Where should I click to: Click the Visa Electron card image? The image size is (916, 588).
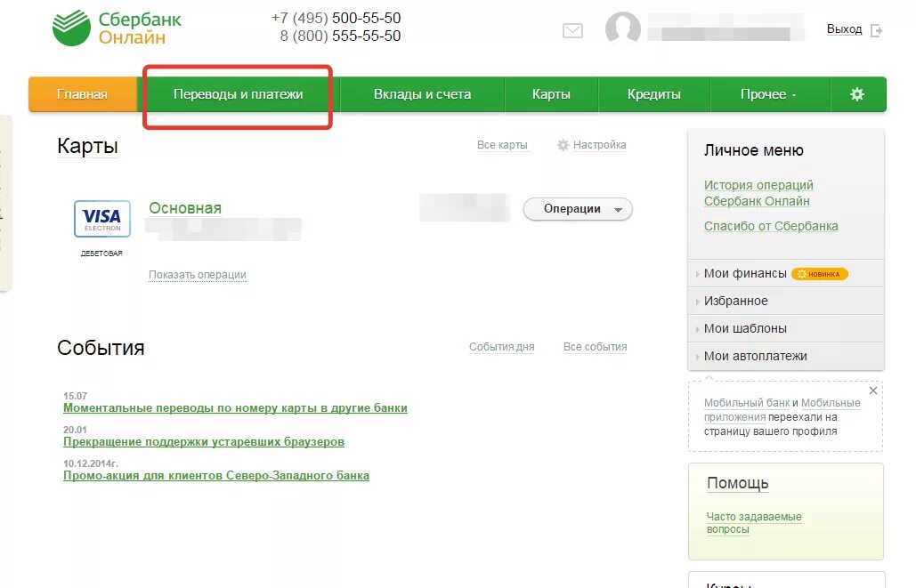point(102,218)
